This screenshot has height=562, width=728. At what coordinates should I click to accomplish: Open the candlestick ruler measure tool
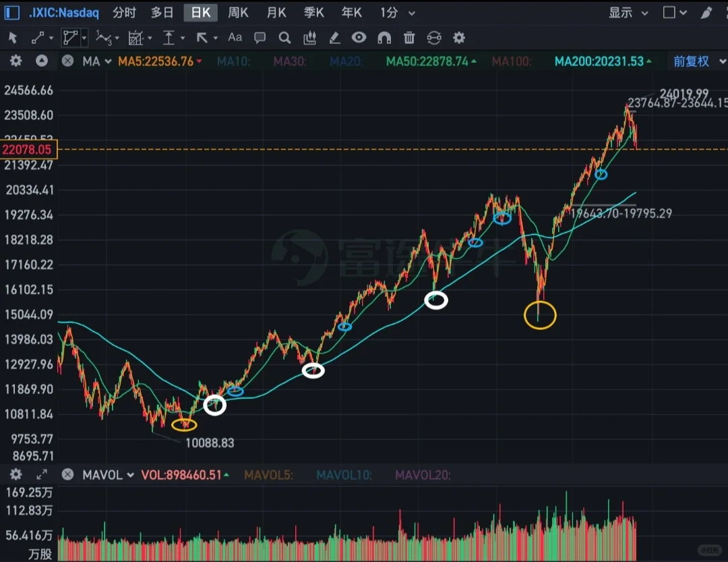pos(309,38)
